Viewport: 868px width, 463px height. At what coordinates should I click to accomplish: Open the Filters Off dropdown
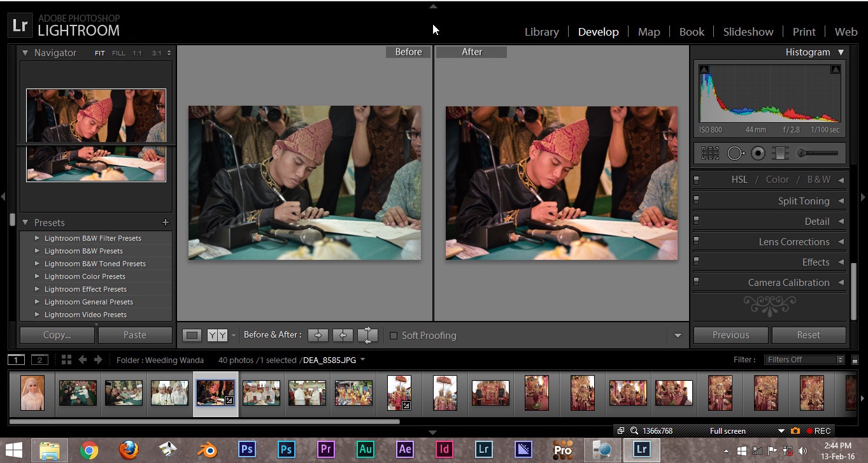coord(804,360)
